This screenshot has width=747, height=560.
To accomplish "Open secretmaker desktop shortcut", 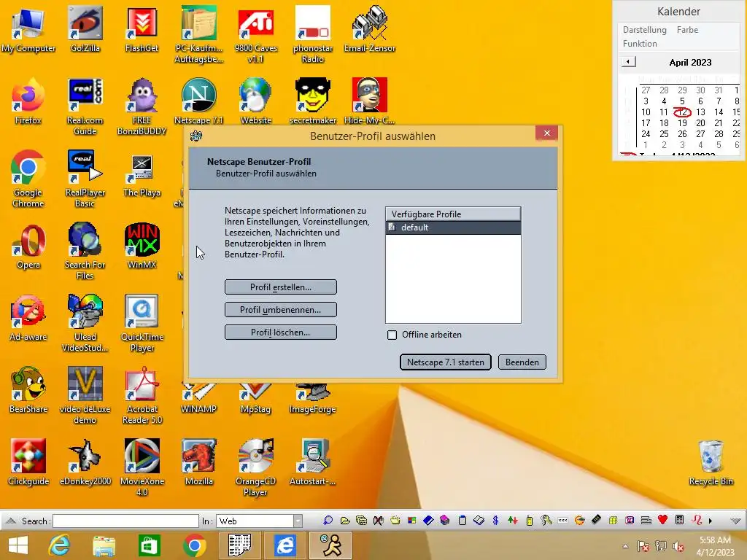I will coord(312,101).
